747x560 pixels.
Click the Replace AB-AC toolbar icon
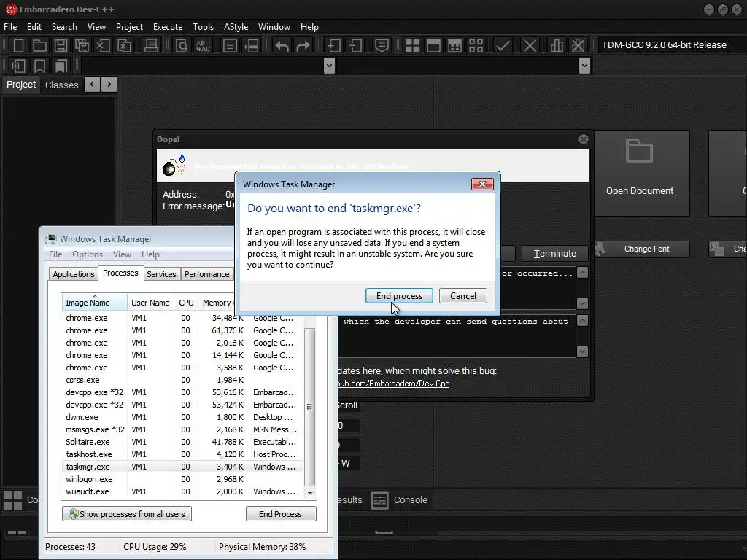[x=203, y=46]
